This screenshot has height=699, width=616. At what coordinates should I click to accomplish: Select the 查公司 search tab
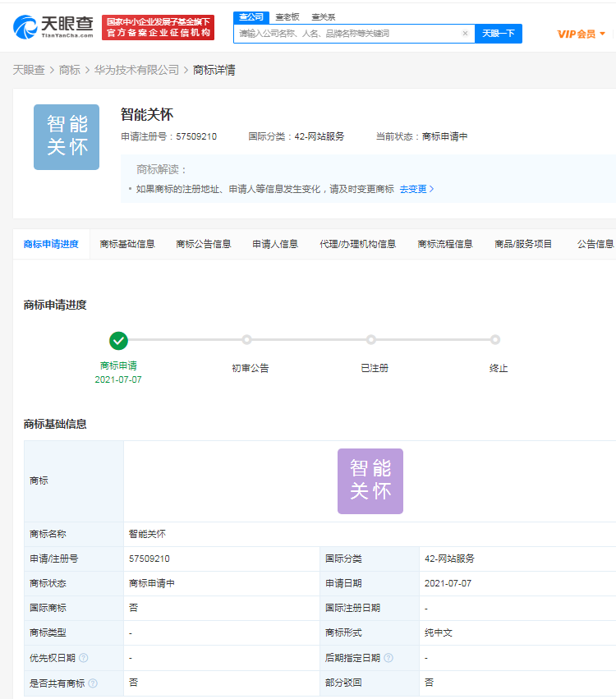click(251, 17)
